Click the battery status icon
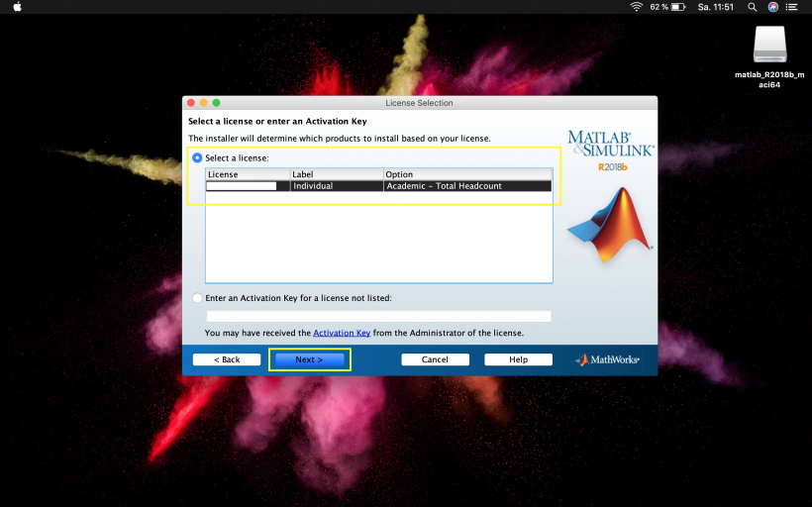 tap(678, 7)
